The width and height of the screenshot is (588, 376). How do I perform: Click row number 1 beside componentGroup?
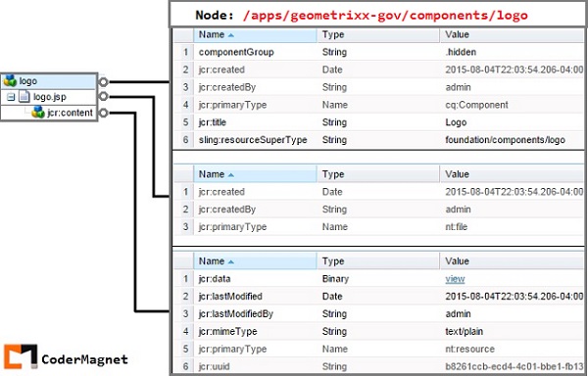[x=185, y=52]
